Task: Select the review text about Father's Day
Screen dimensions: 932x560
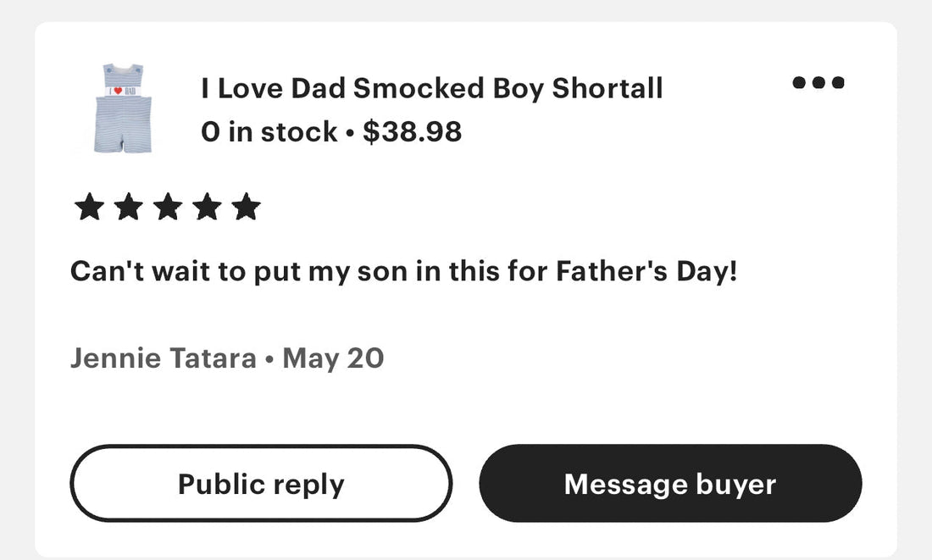Action: [x=404, y=272]
